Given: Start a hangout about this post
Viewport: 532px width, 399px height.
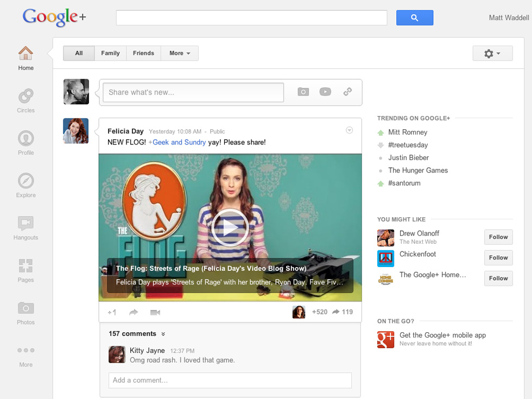Looking at the screenshot, I should [155, 312].
